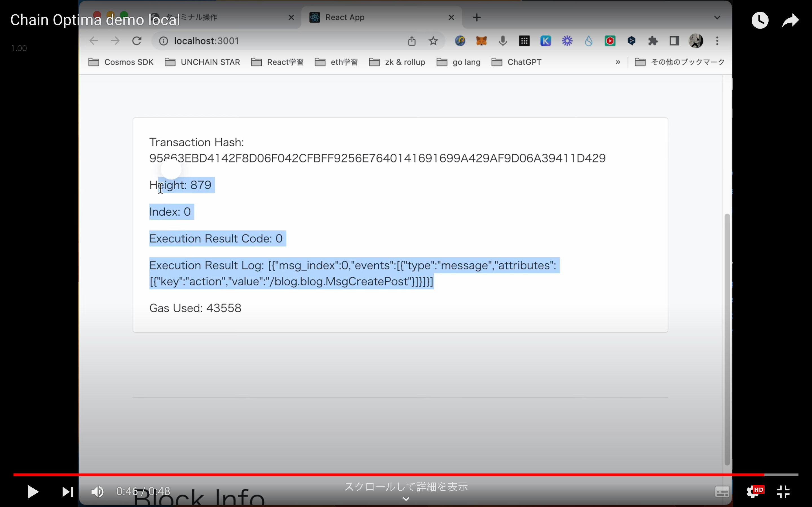The image size is (812, 507).
Task: Click the skip-to-next button
Action: click(x=67, y=491)
